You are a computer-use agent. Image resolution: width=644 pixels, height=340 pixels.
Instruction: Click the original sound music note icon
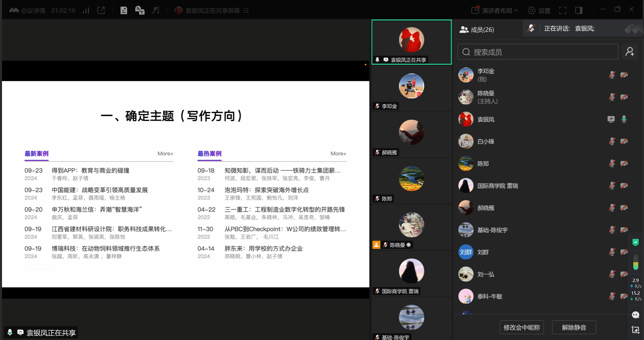click(155, 10)
